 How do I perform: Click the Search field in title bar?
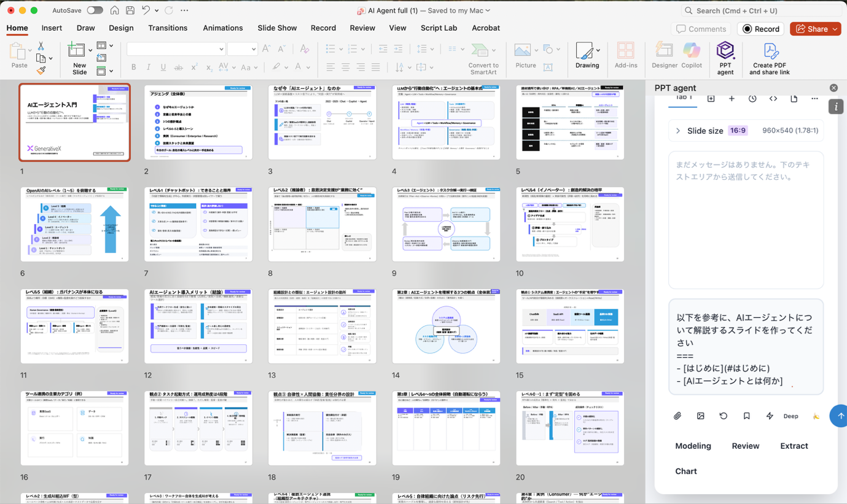coord(761,10)
